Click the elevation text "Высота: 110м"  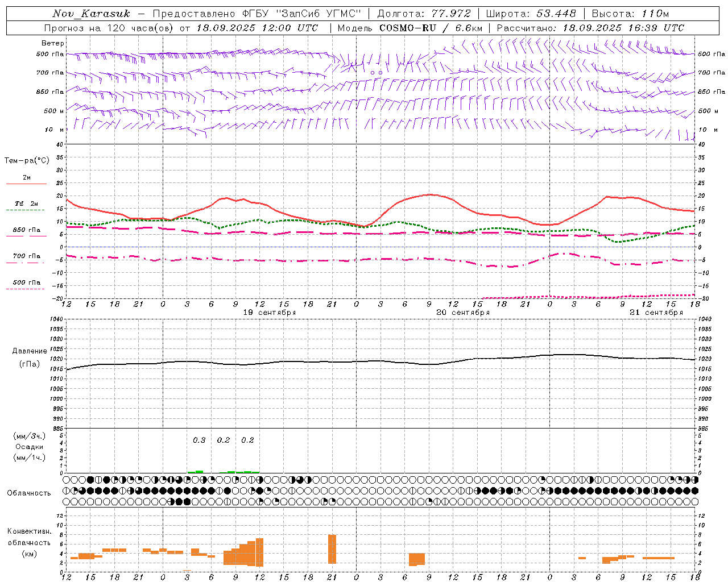pos(630,14)
